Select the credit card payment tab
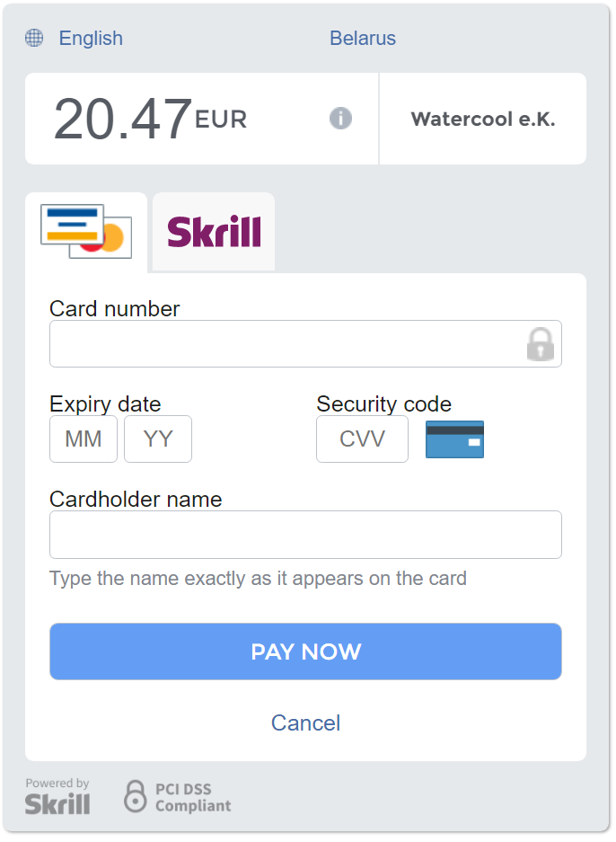 (86, 231)
